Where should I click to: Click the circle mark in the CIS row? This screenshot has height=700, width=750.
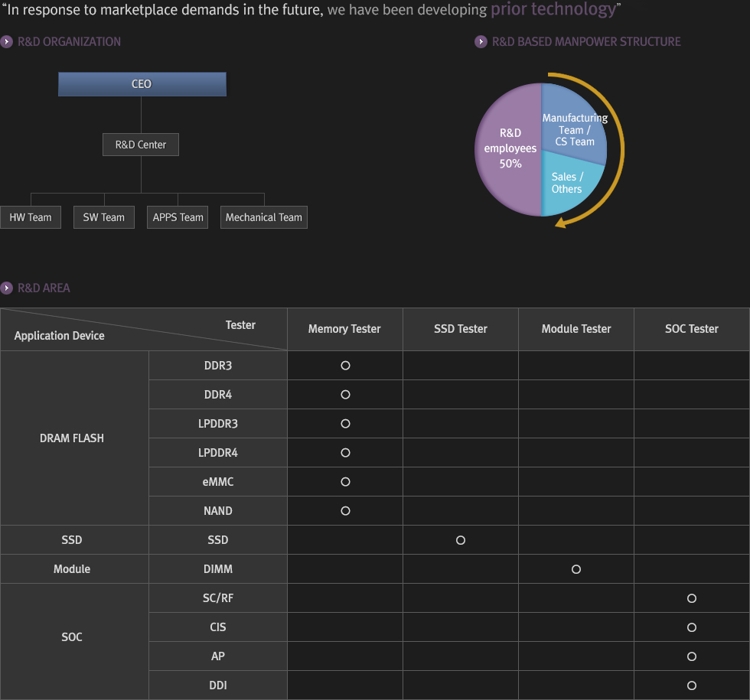(x=692, y=627)
